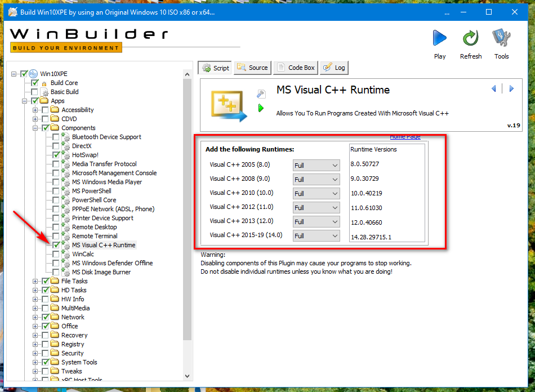Open the Visual C++ 2010 (10.0) dropdown
Viewport: 535px width, 392px height.
316,193
